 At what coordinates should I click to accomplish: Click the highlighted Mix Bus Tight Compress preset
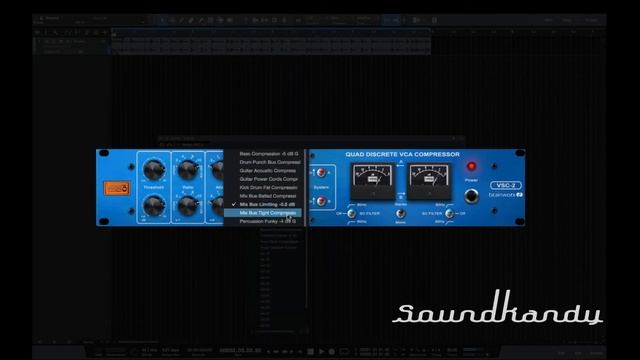(x=263, y=213)
